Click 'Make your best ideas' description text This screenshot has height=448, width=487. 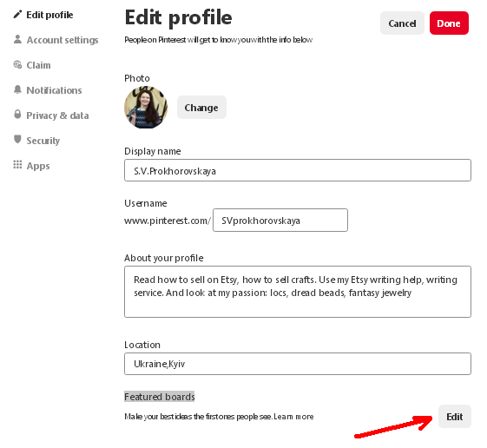tap(199, 417)
